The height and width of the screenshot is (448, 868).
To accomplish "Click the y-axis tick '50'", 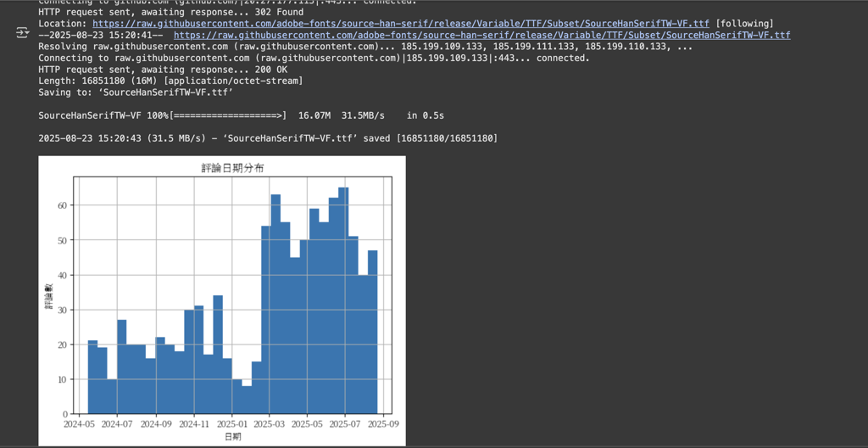I will (64, 241).
